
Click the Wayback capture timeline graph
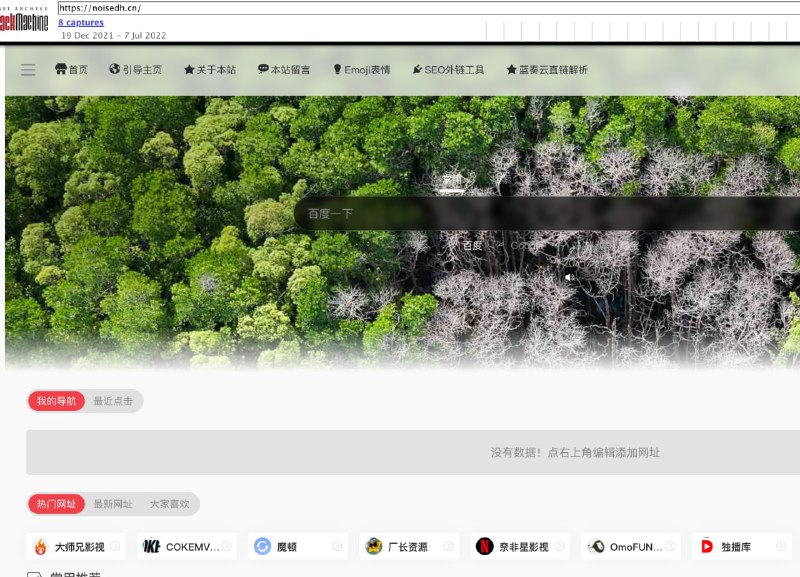pyautogui.click(x=643, y=31)
